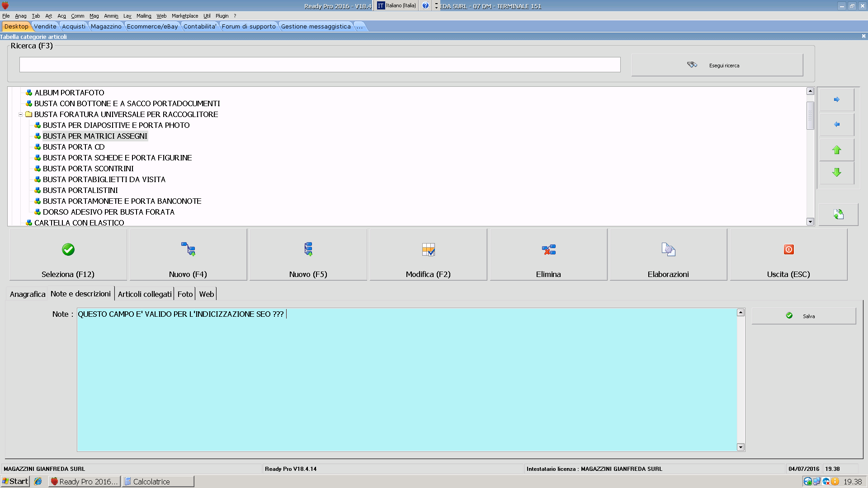Open Elaborazioni processing button

pyautogui.click(x=668, y=255)
